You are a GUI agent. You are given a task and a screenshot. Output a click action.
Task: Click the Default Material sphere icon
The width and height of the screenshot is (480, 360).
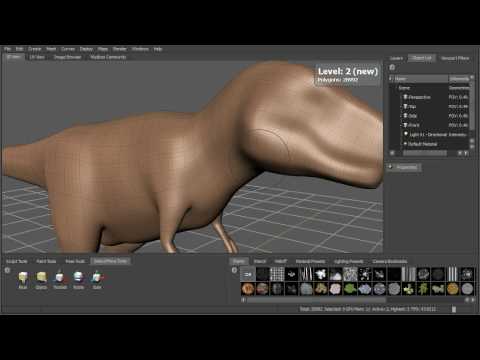point(405,144)
